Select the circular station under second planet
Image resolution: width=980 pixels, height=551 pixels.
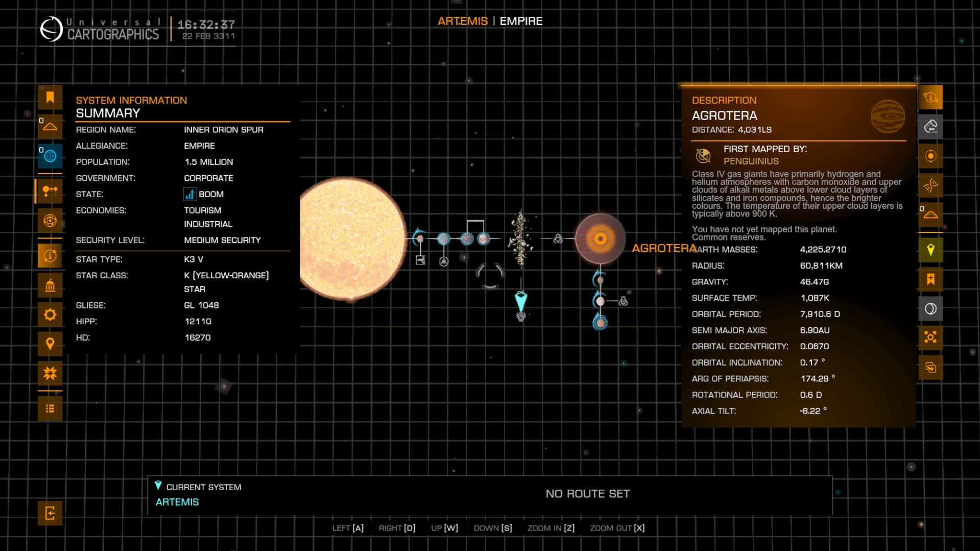444,262
